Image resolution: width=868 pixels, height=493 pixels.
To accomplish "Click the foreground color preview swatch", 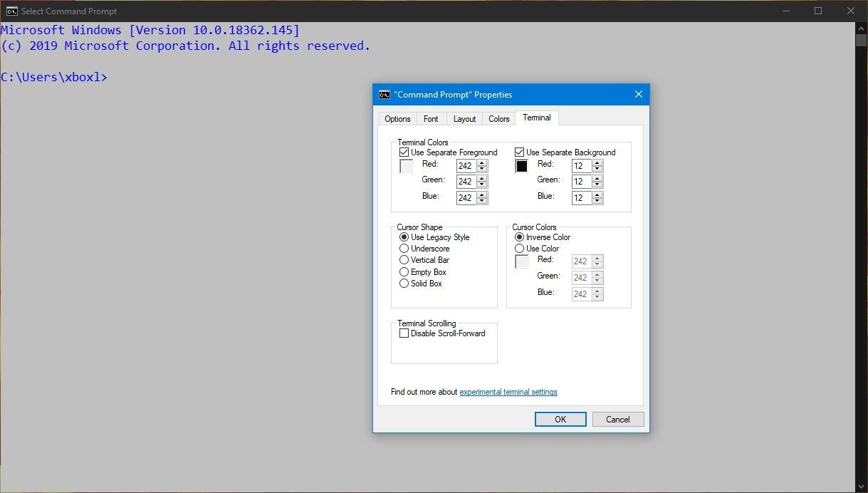I will (407, 166).
